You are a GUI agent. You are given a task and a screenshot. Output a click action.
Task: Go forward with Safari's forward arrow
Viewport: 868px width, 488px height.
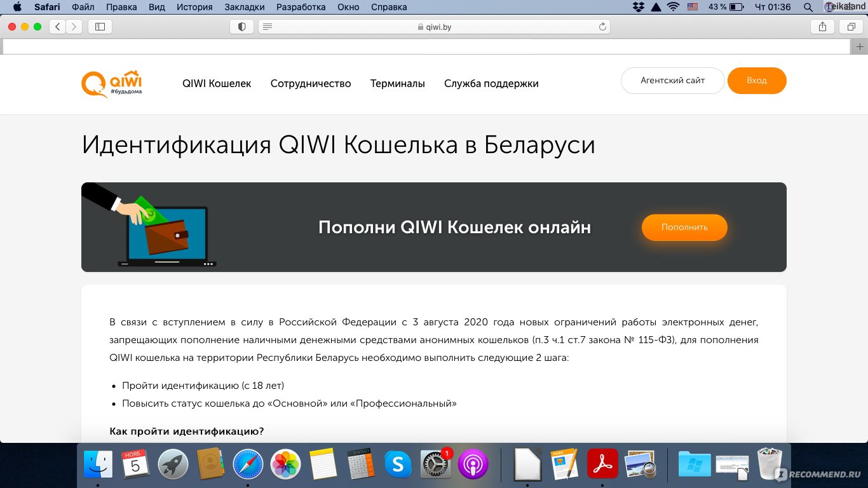(x=74, y=27)
